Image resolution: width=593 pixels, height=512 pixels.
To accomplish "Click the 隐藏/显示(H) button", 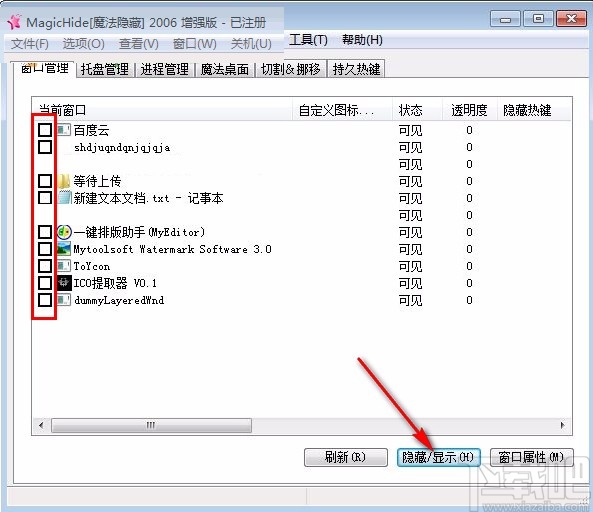I will 438,458.
